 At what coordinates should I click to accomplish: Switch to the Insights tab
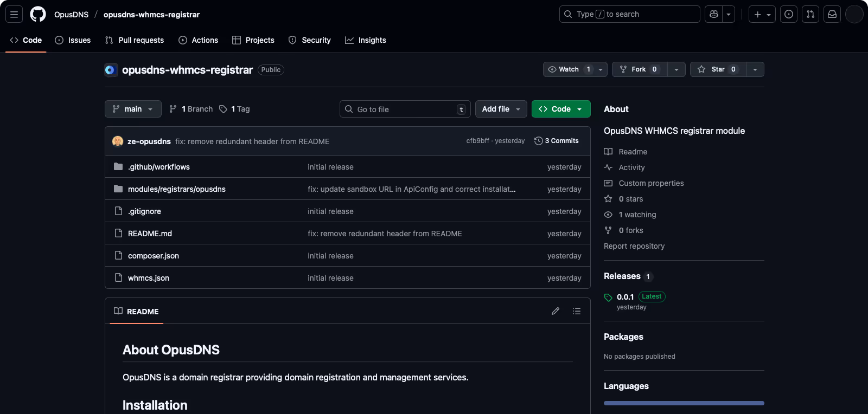[x=366, y=40]
